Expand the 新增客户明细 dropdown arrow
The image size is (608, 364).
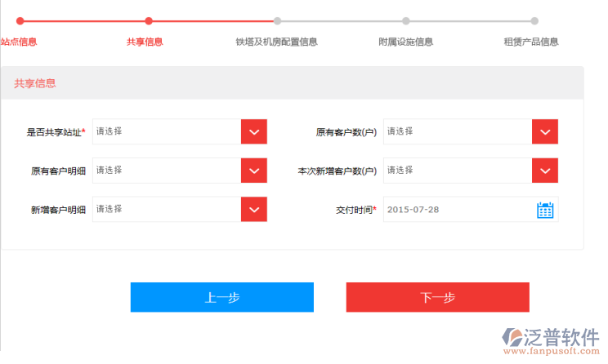254,210
